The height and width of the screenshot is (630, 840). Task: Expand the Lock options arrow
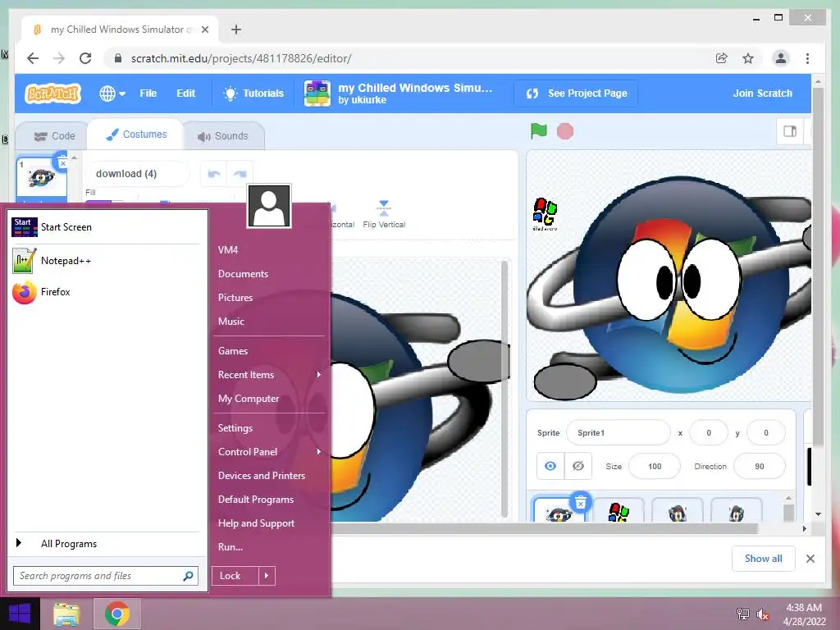267,576
